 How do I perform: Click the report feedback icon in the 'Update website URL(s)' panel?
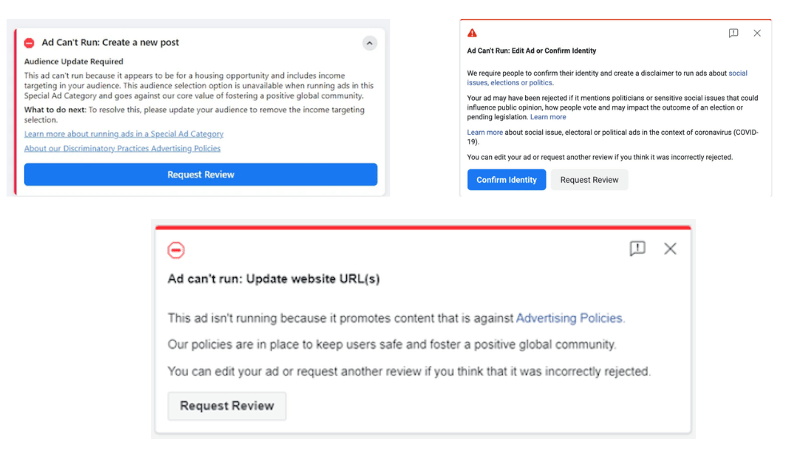coord(637,248)
